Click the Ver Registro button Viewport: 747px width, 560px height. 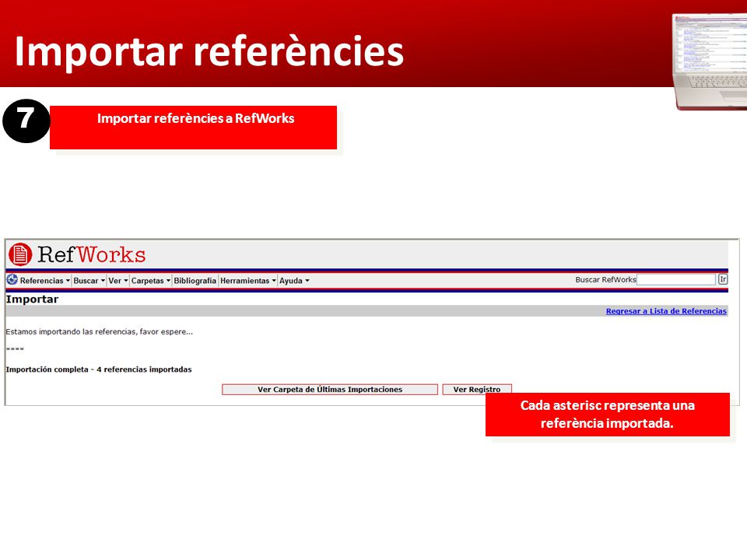477,390
